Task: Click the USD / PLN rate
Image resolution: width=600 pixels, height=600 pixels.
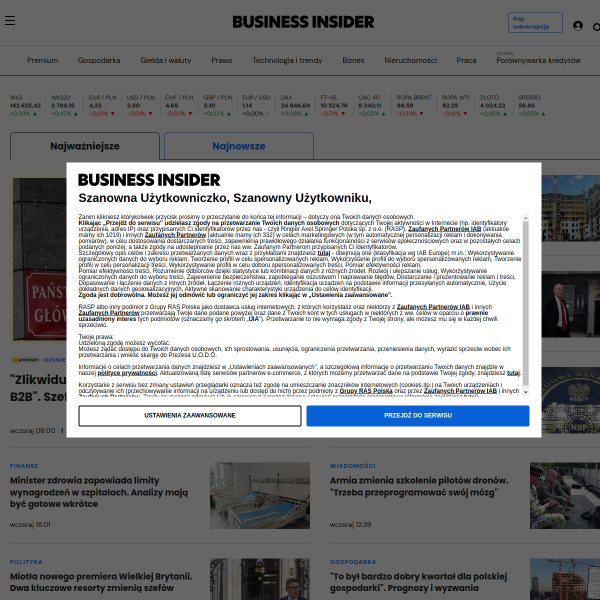Action: (x=140, y=105)
